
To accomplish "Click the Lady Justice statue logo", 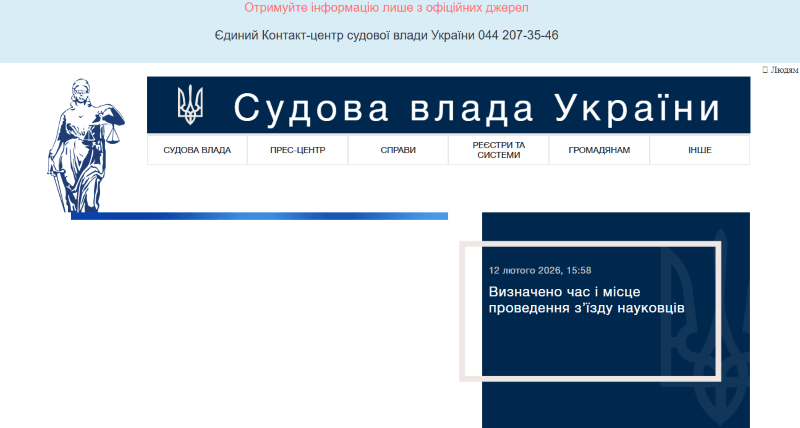I will [85, 145].
